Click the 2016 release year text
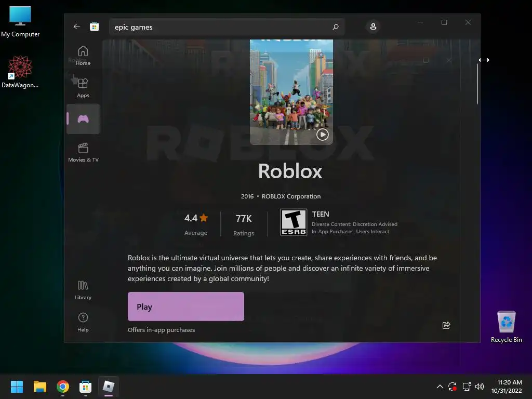This screenshot has height=399, width=532. pyautogui.click(x=247, y=196)
